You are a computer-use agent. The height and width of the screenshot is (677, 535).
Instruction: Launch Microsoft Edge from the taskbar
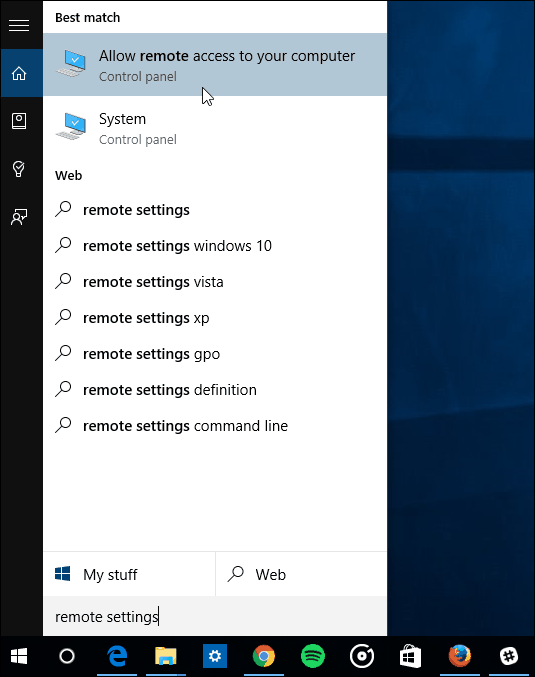[x=117, y=656]
